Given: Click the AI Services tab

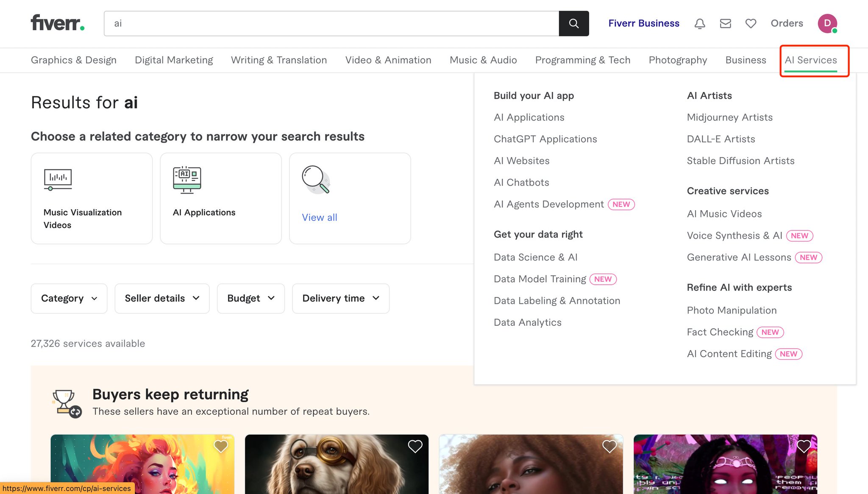Looking at the screenshot, I should point(810,60).
